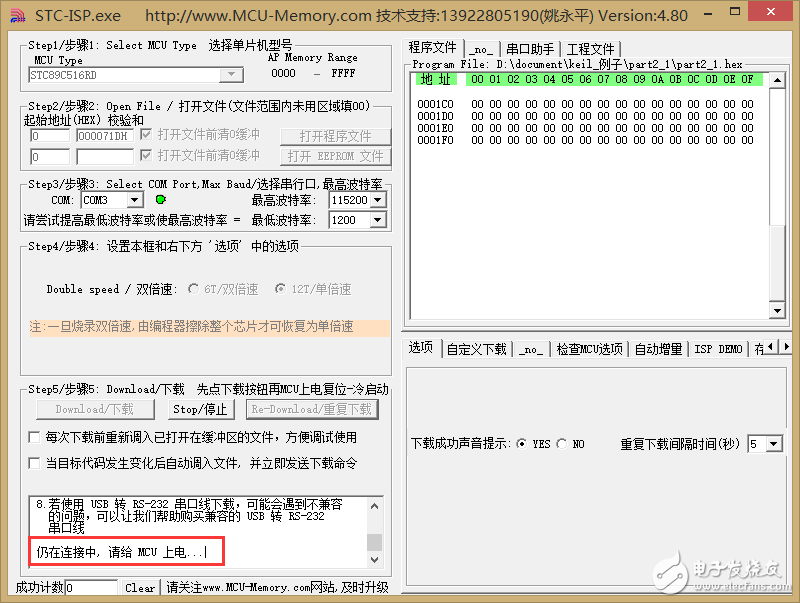The height and width of the screenshot is (603, 800).
Task: Click scroll up arrow in message log
Action: click(374, 506)
